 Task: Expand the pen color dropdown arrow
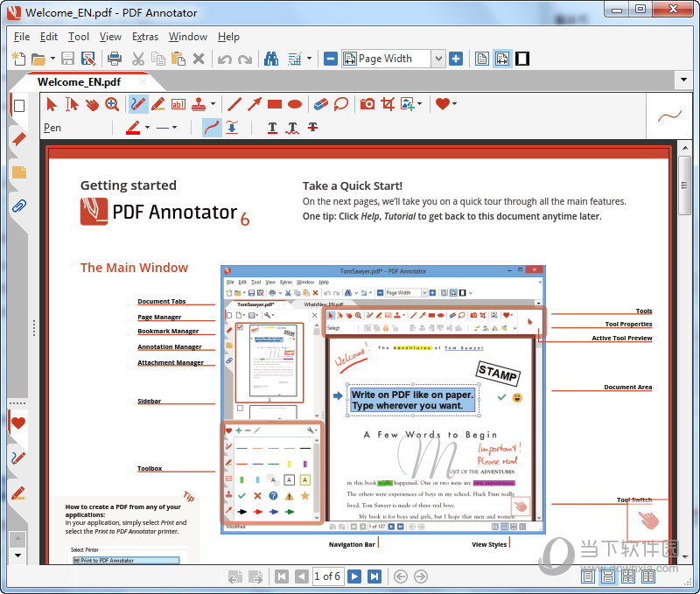tap(147, 128)
